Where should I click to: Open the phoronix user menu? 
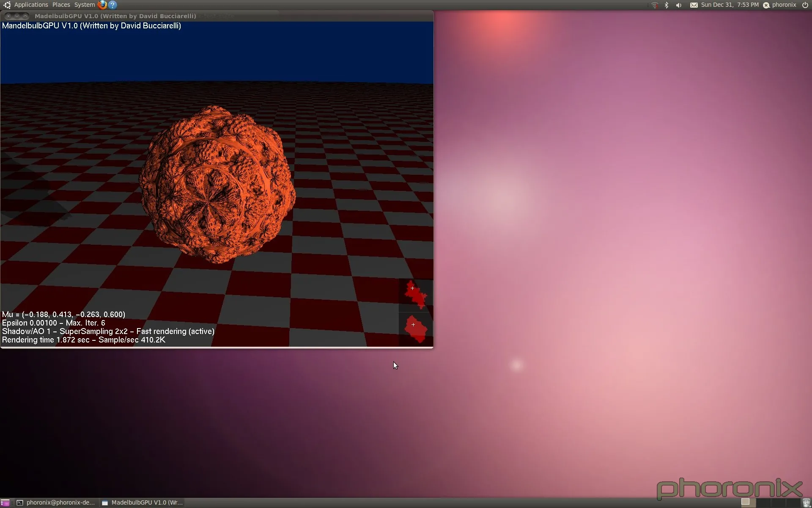click(x=784, y=5)
